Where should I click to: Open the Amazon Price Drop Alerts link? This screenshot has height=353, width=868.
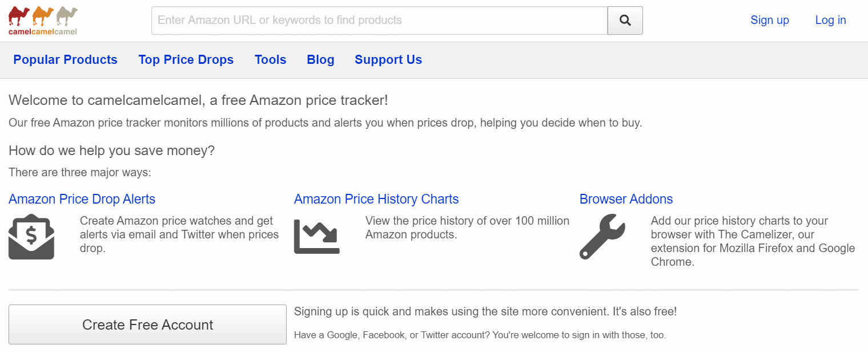pyautogui.click(x=82, y=199)
